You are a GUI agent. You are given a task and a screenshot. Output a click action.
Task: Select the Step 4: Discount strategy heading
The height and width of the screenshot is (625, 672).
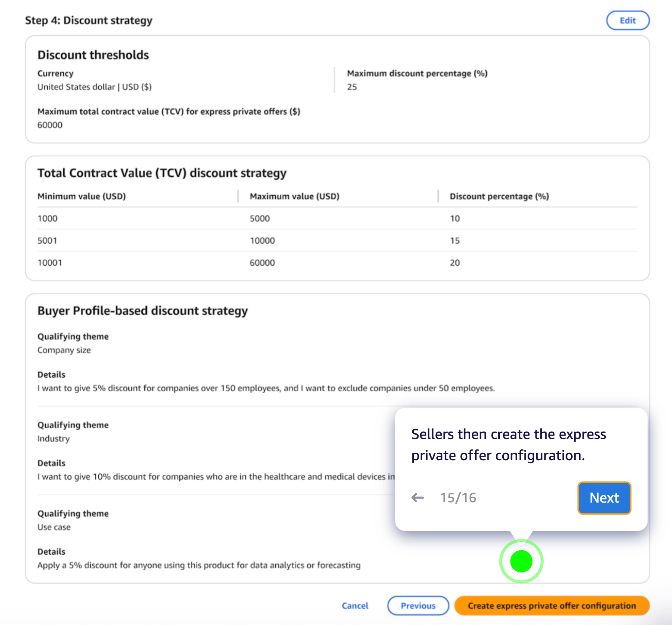pyautogui.click(x=89, y=20)
